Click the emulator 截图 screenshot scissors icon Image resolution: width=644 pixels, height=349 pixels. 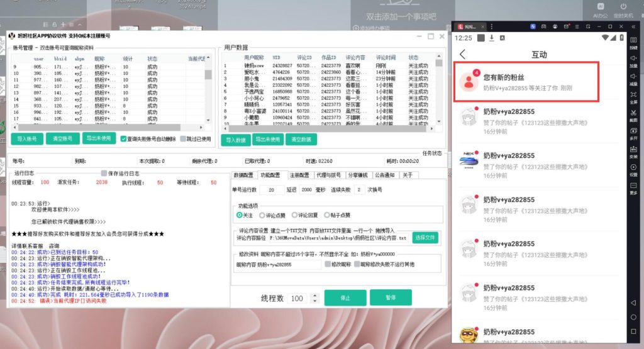pos(633,115)
